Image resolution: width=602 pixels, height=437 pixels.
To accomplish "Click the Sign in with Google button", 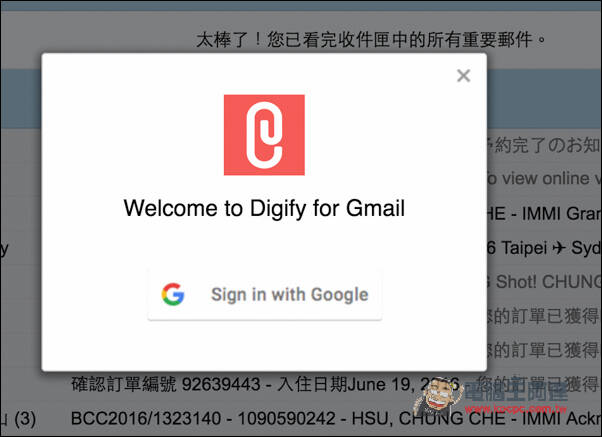I will pos(265,295).
